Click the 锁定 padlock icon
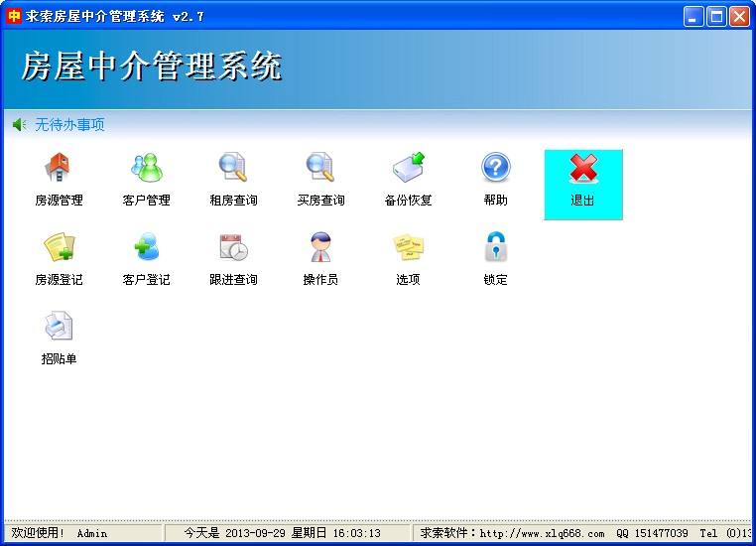This screenshot has width=756, height=546. pos(495,246)
